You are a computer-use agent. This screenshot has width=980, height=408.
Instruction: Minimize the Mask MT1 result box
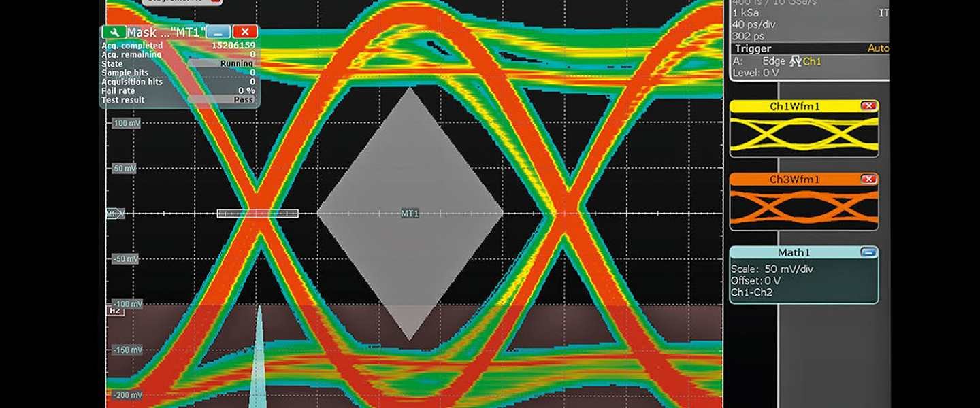point(218,32)
